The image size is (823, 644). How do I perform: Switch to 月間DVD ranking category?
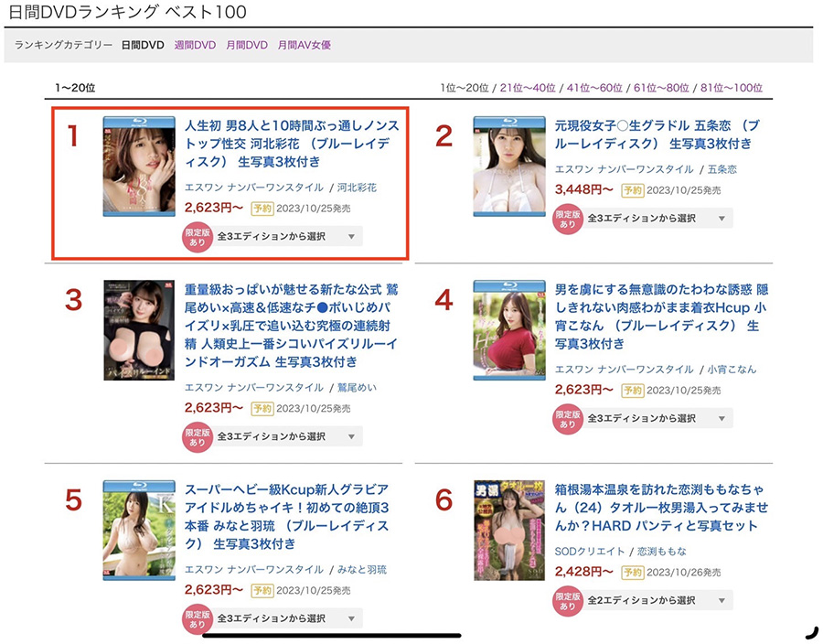coord(247,45)
